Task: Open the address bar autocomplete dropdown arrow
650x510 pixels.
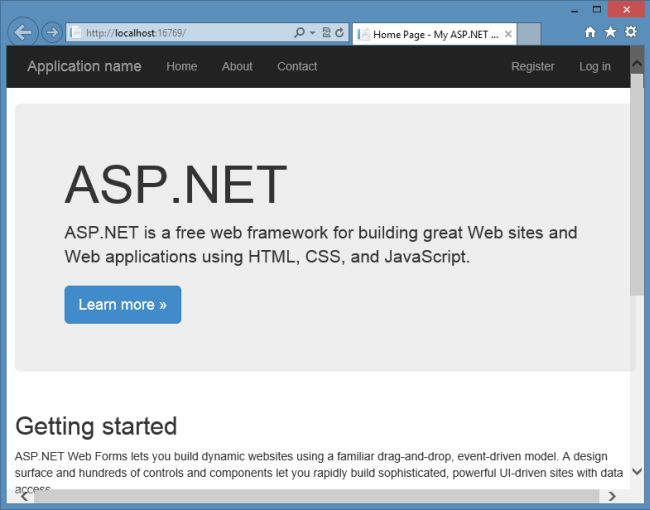Action: [313, 33]
